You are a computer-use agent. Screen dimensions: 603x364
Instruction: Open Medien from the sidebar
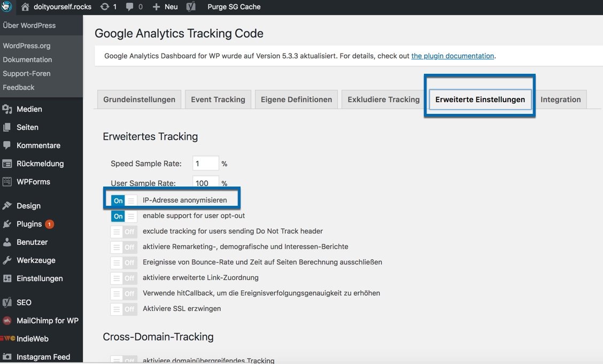coord(29,109)
